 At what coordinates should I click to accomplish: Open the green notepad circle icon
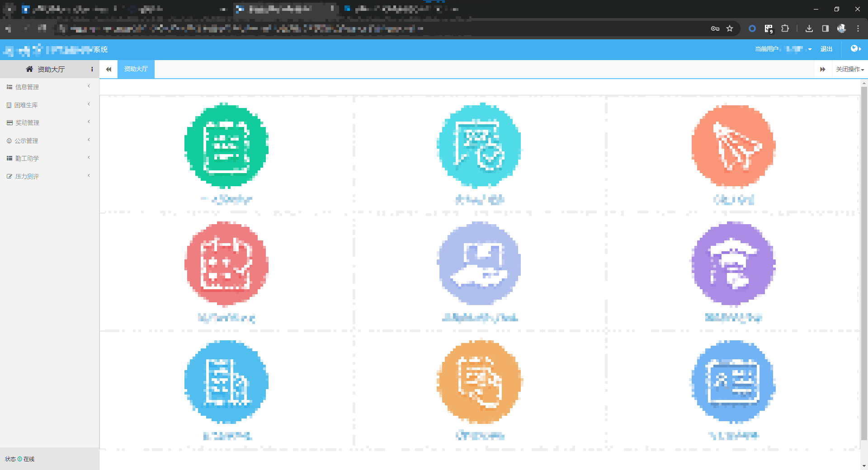point(226,145)
